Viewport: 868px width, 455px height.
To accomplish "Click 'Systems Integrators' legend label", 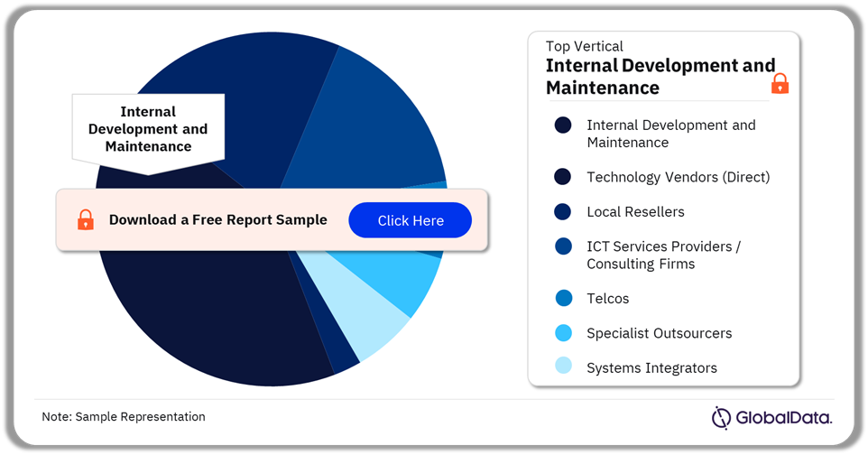I will [x=651, y=368].
